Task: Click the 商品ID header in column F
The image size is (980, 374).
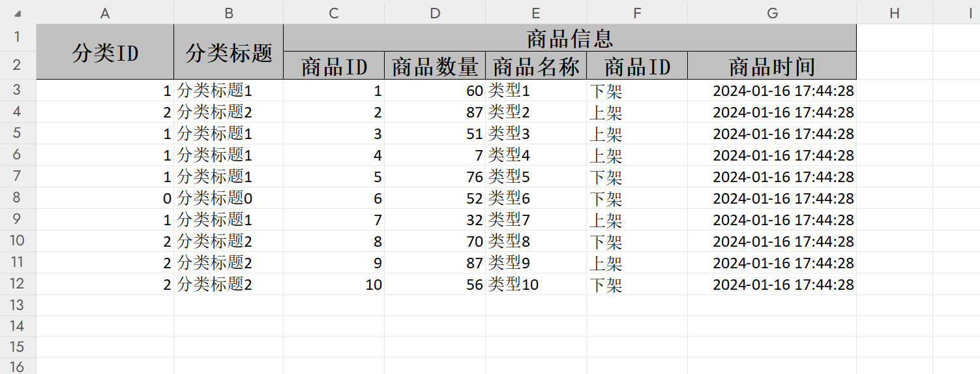Action: (x=637, y=65)
